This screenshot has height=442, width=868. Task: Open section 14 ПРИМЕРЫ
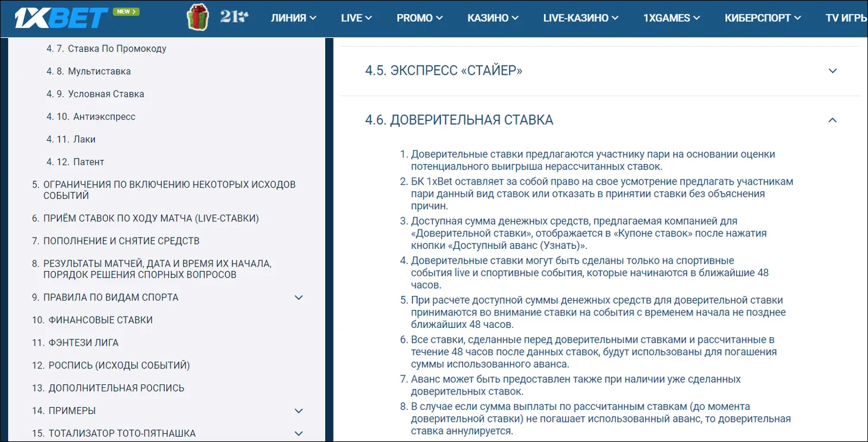click(x=64, y=411)
